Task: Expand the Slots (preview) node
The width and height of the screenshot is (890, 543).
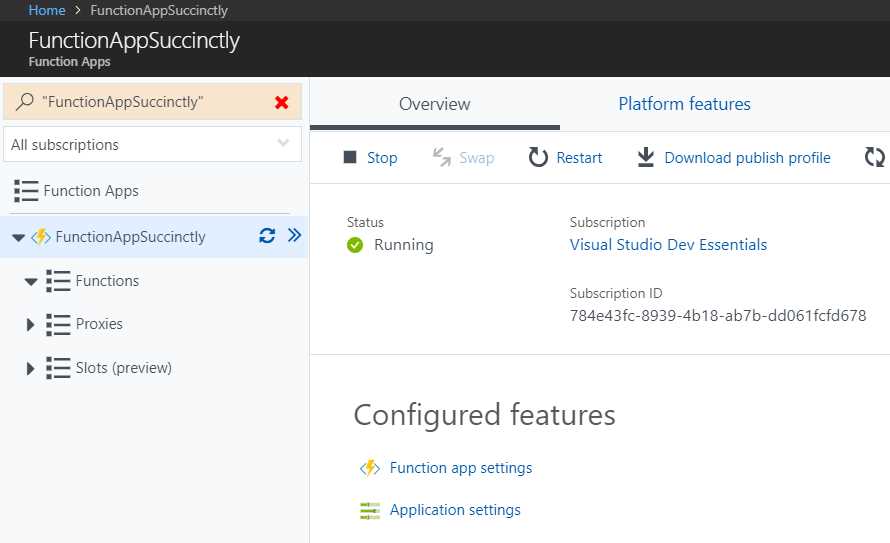Action: point(31,369)
